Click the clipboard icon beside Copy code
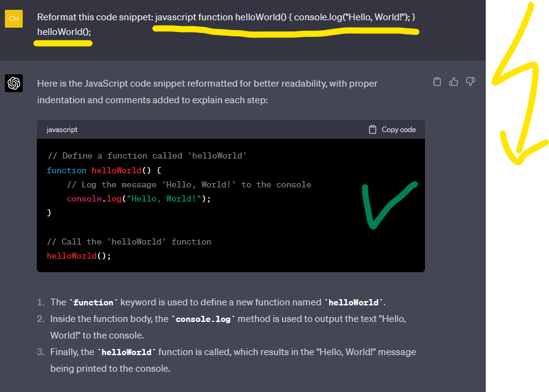Screen dimensions: 549x392 372,129
